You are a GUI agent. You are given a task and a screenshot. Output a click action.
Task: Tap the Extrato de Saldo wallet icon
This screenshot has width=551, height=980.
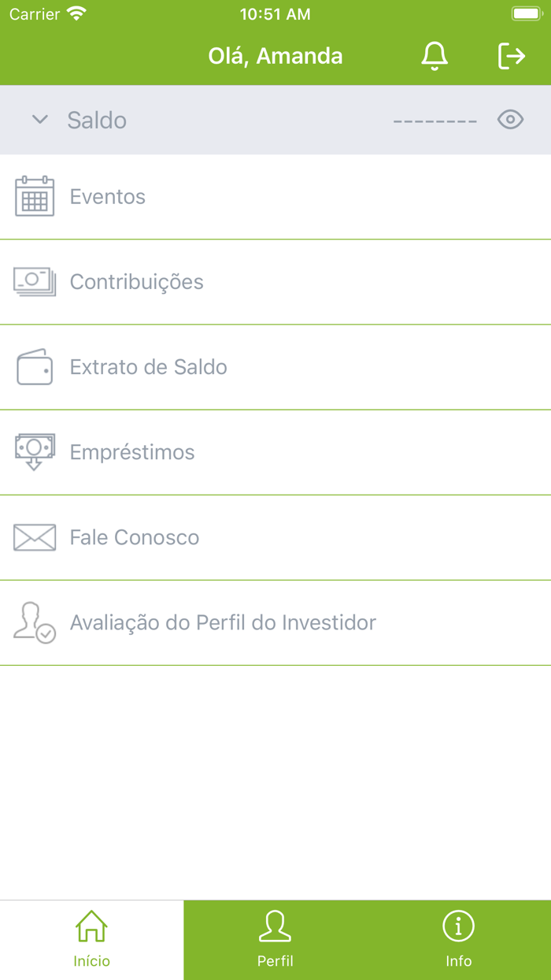35,366
